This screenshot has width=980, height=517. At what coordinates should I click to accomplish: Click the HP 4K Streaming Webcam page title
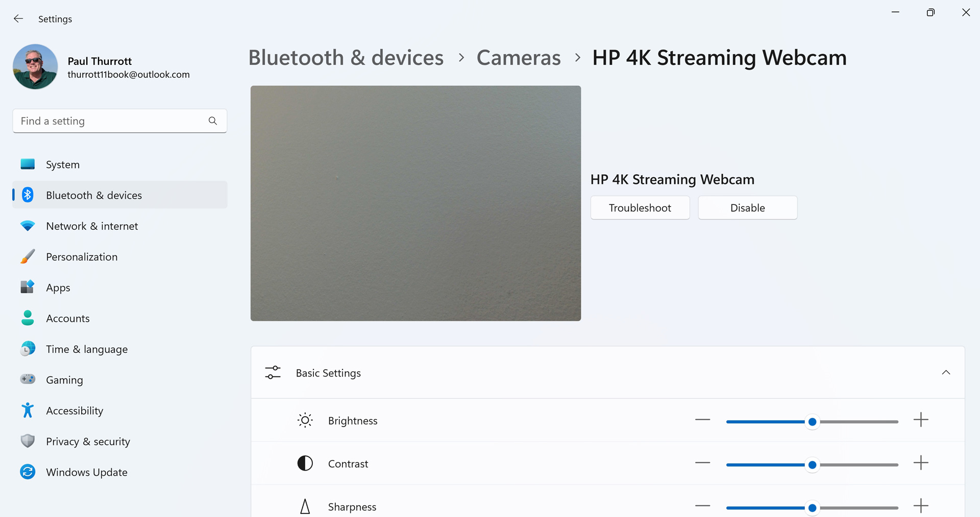coord(719,58)
